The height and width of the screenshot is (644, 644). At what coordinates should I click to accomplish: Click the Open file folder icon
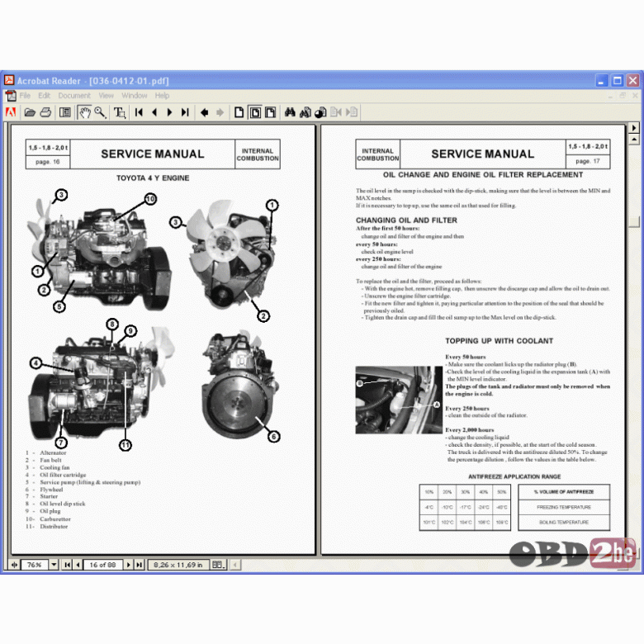pos(30,112)
